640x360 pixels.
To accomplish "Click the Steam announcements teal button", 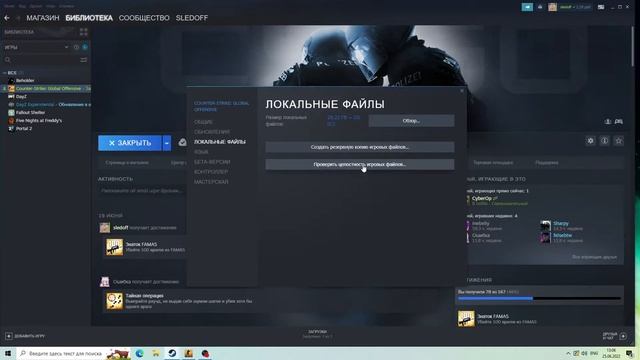I will point(527,7).
